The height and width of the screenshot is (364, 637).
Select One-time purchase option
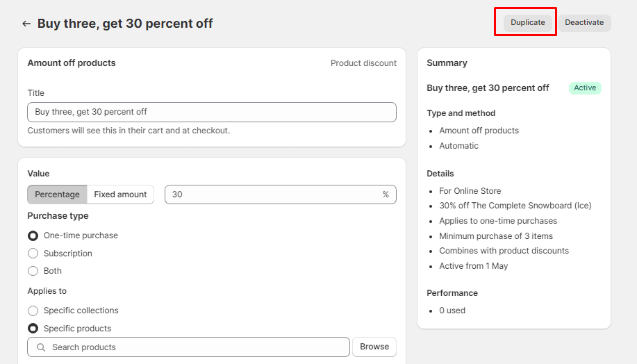(x=33, y=235)
